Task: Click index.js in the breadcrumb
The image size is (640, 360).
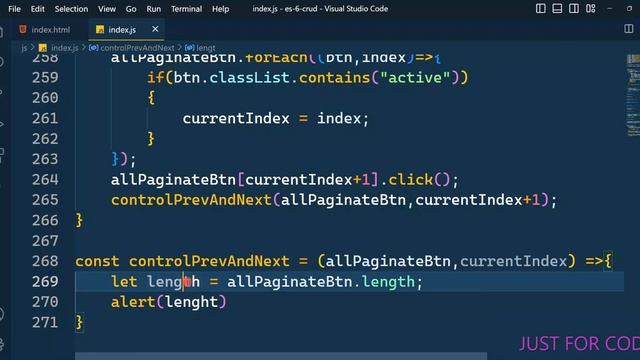Action: click(64, 48)
